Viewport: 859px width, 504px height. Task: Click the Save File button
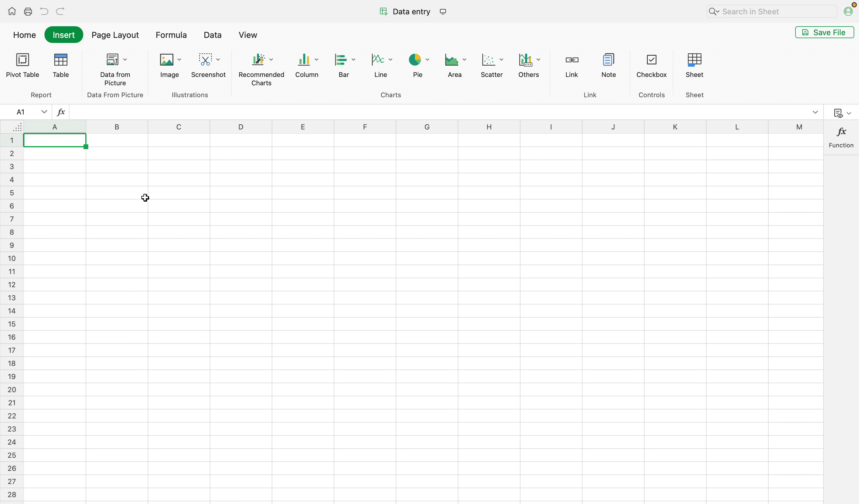pyautogui.click(x=824, y=33)
